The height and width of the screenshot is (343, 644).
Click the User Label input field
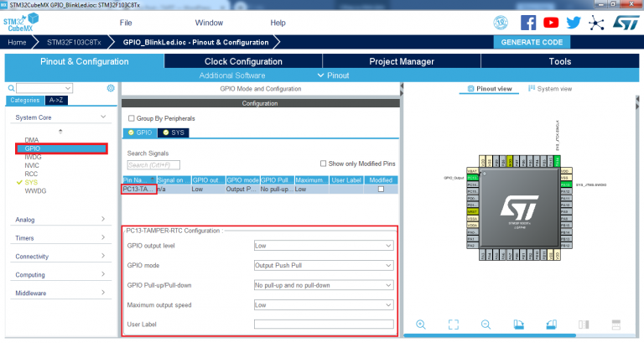point(323,324)
